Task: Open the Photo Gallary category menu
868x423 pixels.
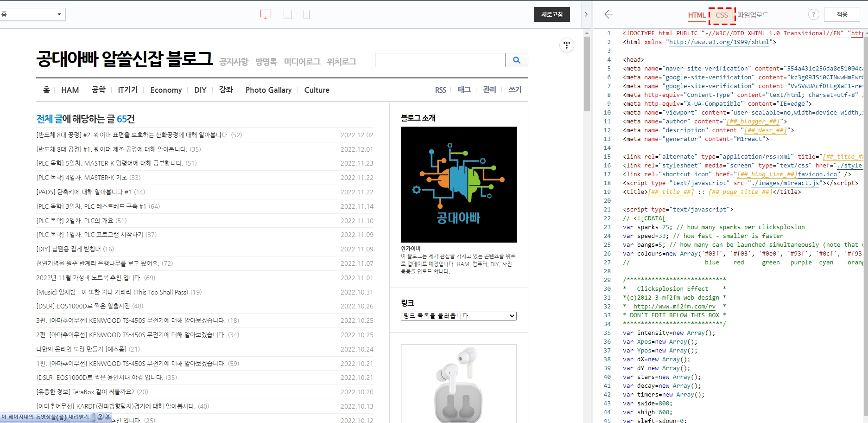Action: coord(268,90)
